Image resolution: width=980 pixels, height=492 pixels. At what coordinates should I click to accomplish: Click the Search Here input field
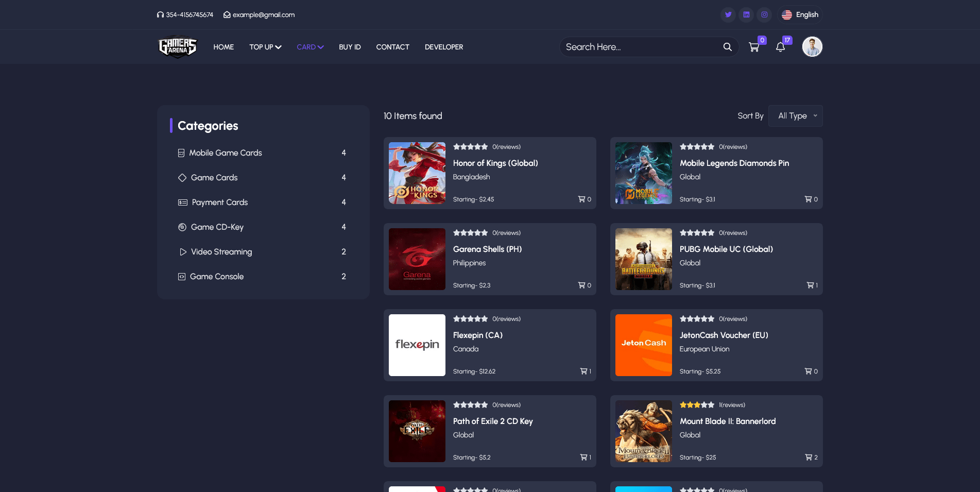(639, 47)
